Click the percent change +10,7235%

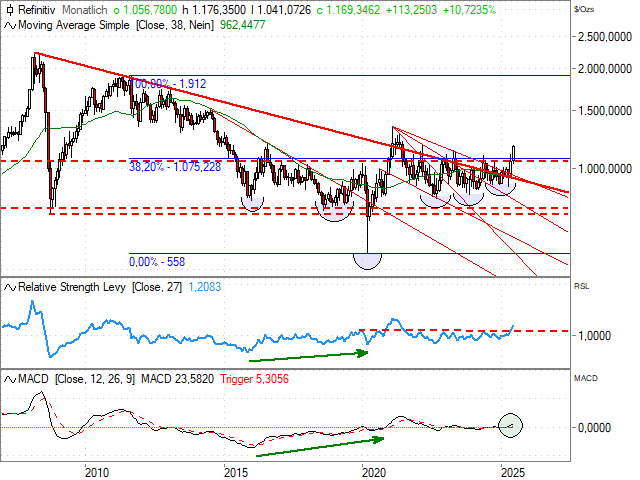(469, 10)
